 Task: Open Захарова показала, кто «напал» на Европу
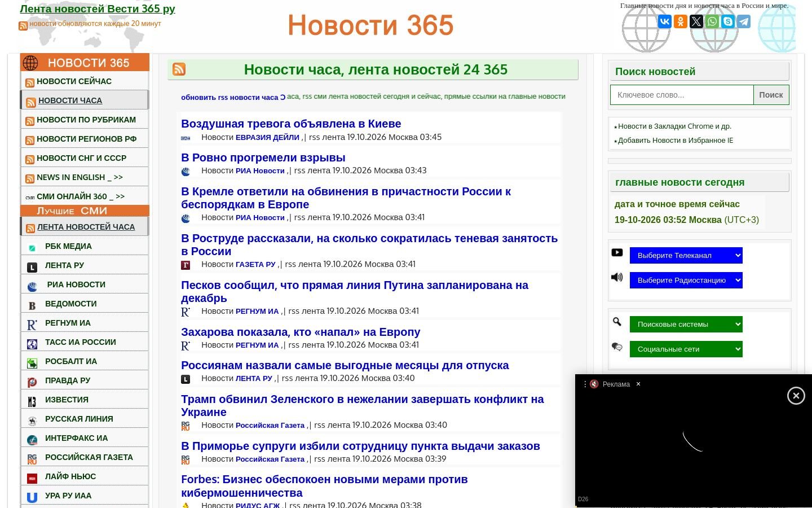(301, 332)
